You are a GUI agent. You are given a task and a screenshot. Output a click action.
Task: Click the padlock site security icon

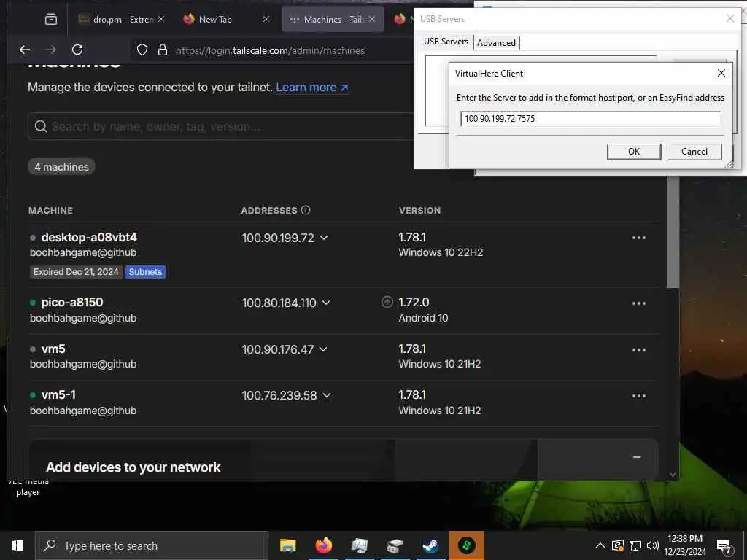163,50
